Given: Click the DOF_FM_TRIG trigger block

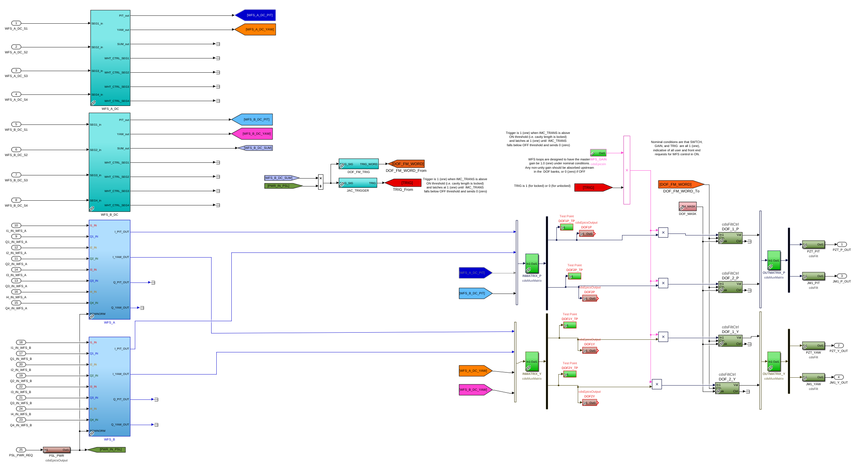Looking at the screenshot, I should click(x=358, y=164).
